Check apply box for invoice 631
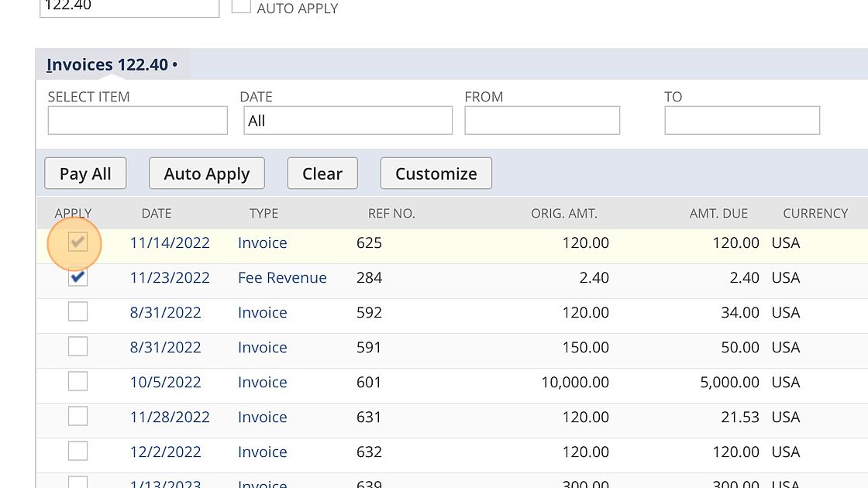 click(x=77, y=417)
